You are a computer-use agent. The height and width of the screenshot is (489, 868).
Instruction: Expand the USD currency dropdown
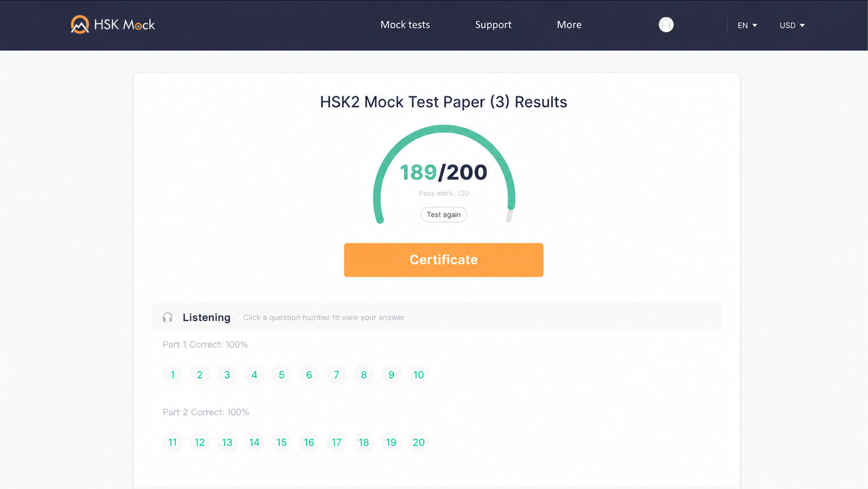[792, 25]
